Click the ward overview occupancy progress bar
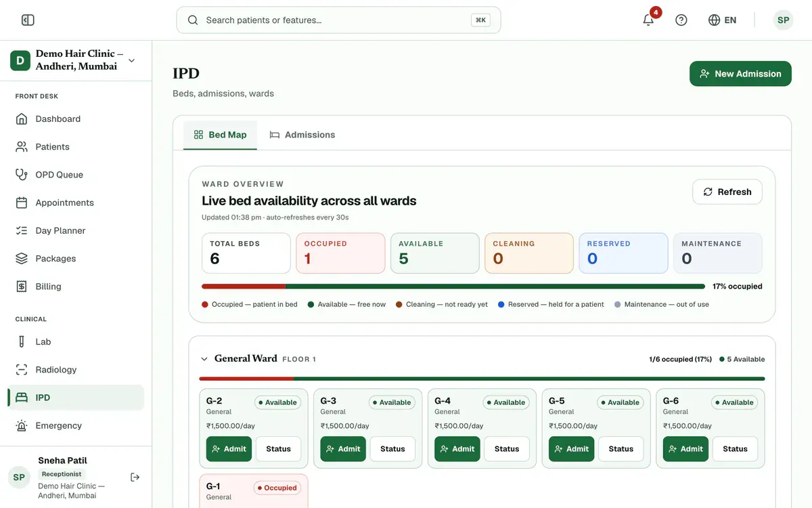The image size is (812, 508). [x=453, y=287]
